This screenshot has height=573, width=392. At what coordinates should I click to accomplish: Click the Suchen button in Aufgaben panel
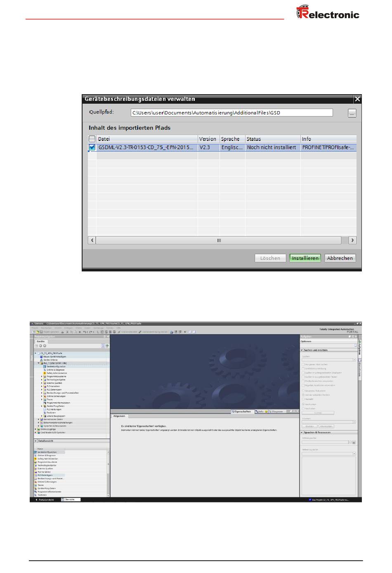click(318, 413)
